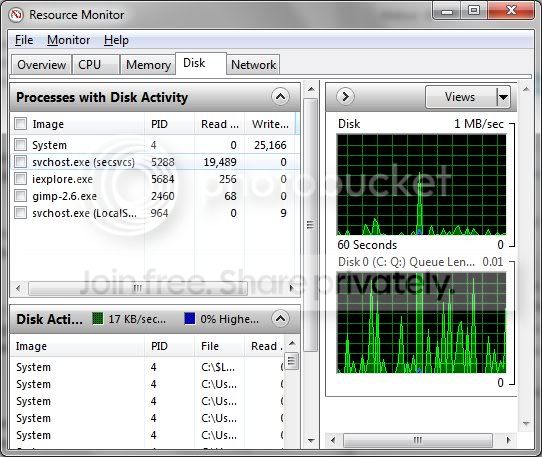The image size is (542, 457).
Task: Close the Resource Monitor window
Action: 511,11
